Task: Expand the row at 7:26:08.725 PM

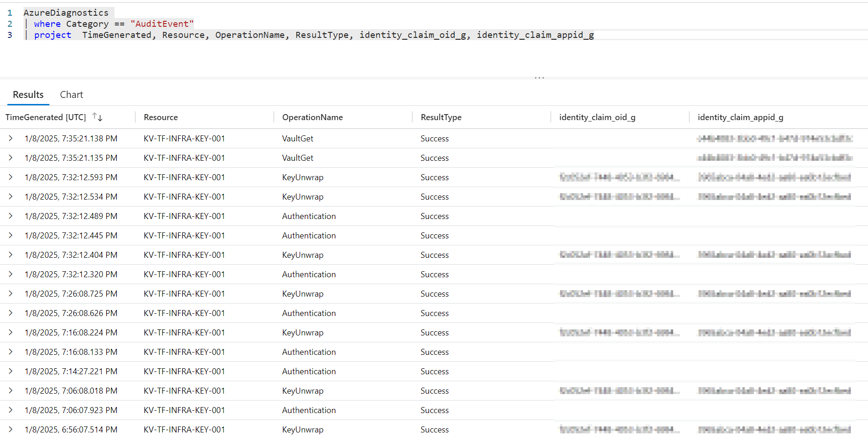Action: [11, 294]
